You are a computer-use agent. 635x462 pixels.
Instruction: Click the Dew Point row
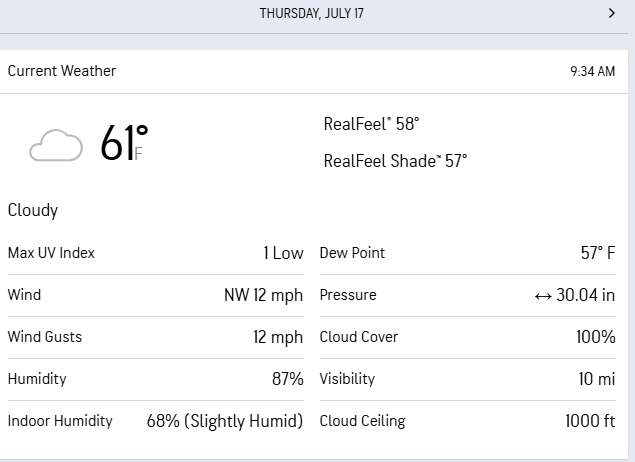coord(467,253)
